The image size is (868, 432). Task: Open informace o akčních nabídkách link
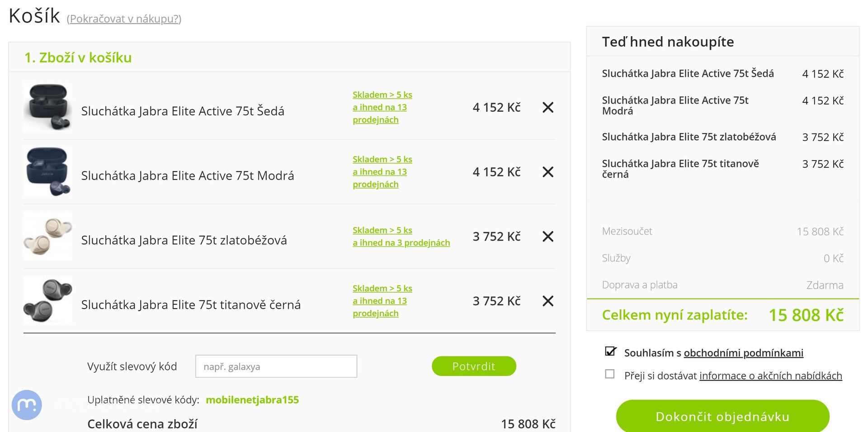770,376
